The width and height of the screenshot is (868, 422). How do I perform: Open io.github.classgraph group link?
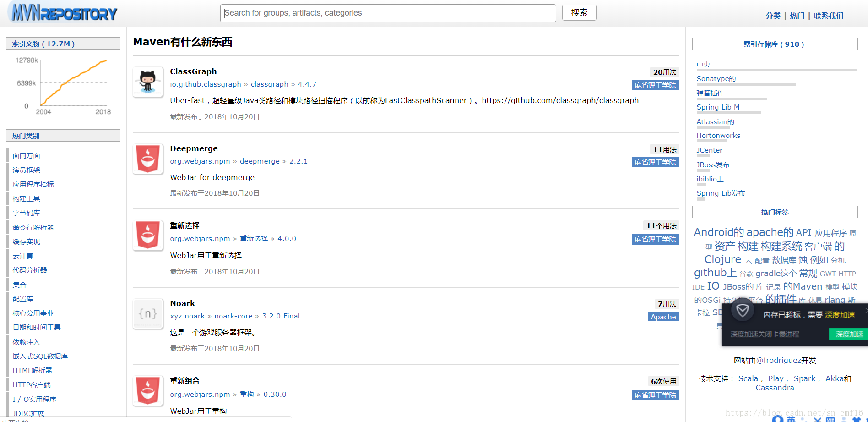pos(206,84)
